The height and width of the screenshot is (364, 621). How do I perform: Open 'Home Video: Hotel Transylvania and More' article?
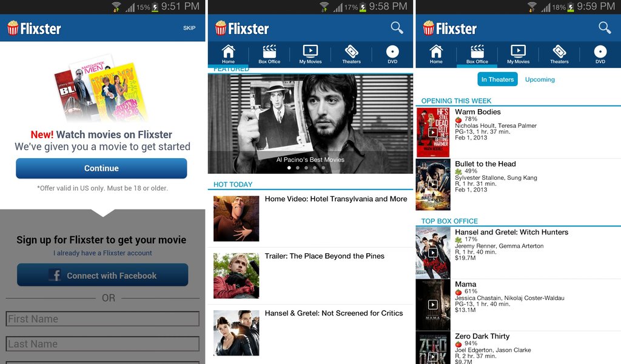coord(336,199)
